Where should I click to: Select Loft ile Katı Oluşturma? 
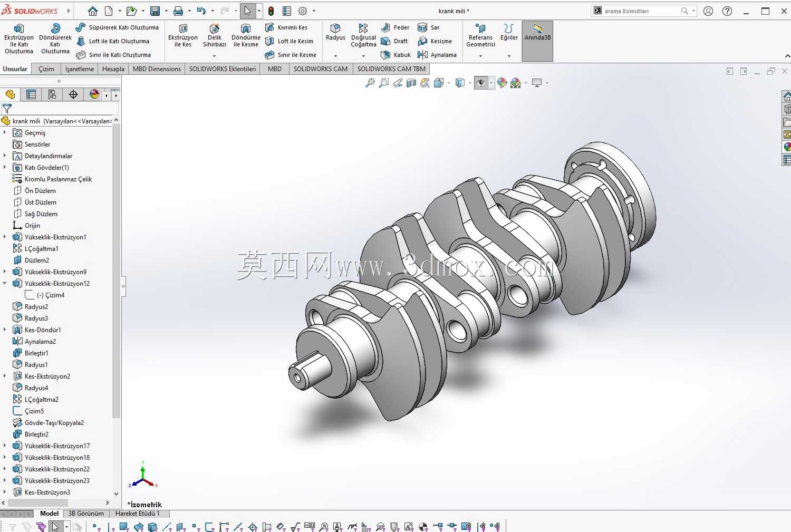113,41
